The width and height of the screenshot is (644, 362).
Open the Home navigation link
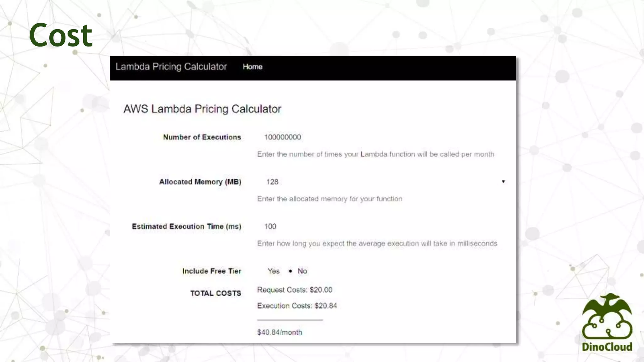(x=252, y=67)
